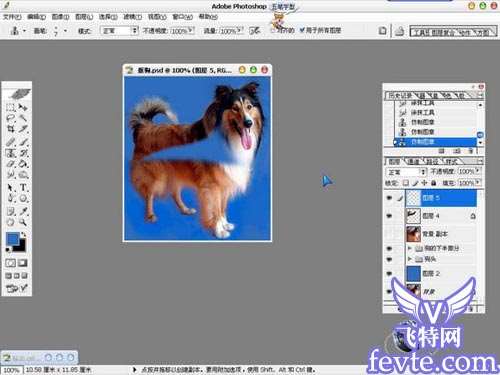
Task: Switch to Quick Mask mode button
Action: point(23,263)
